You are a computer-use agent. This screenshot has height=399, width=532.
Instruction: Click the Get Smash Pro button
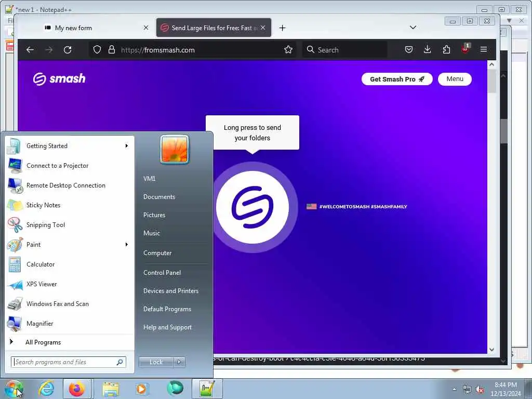point(397,79)
